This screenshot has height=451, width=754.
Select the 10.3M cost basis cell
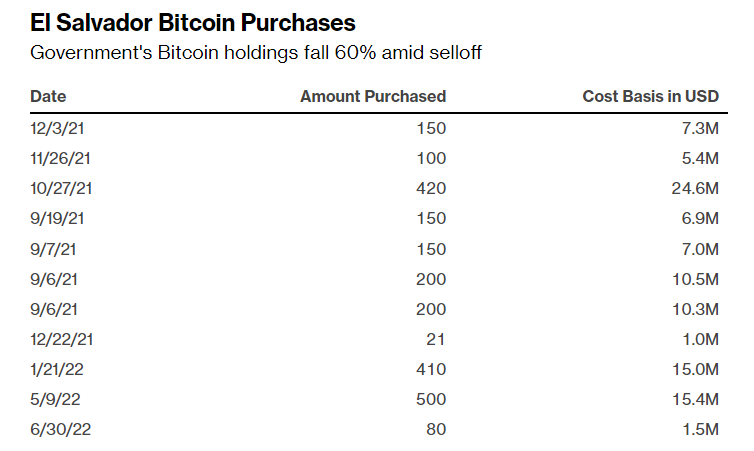coord(699,309)
